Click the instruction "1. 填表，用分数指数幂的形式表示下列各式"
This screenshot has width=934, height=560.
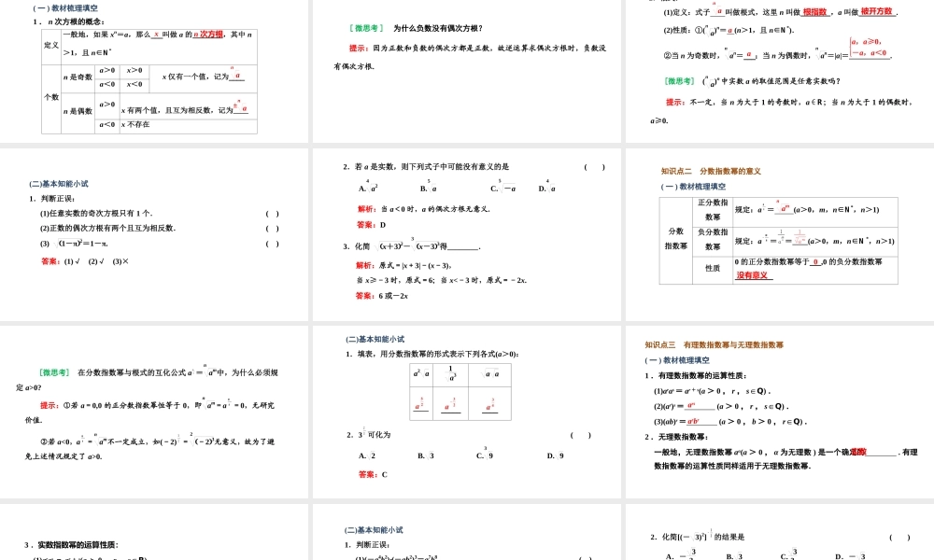coord(432,354)
